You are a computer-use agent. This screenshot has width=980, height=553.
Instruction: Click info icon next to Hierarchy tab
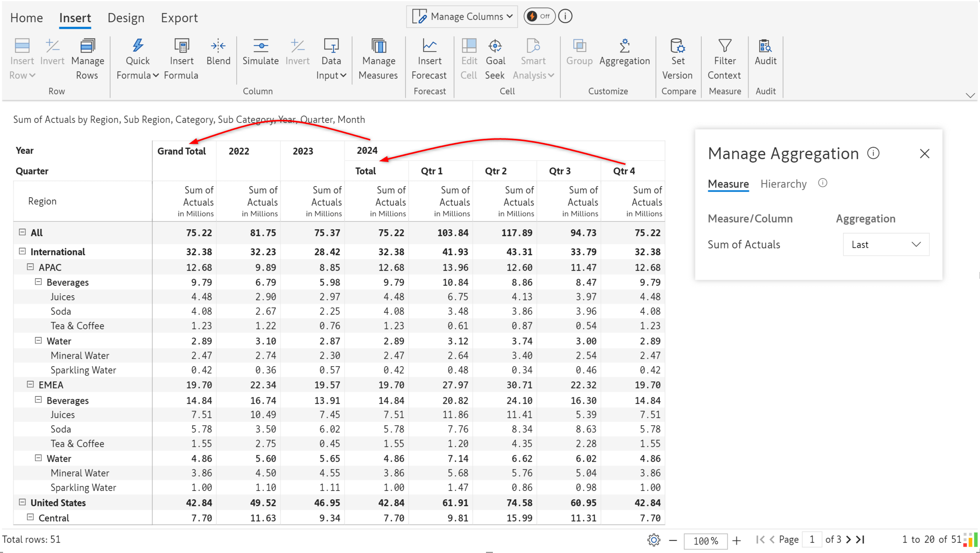pos(822,183)
